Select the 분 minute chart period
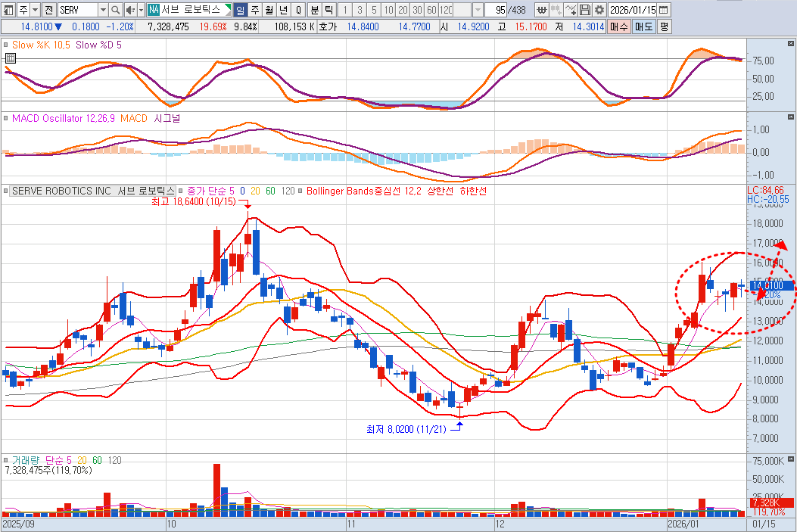The image size is (797, 532). (315, 10)
